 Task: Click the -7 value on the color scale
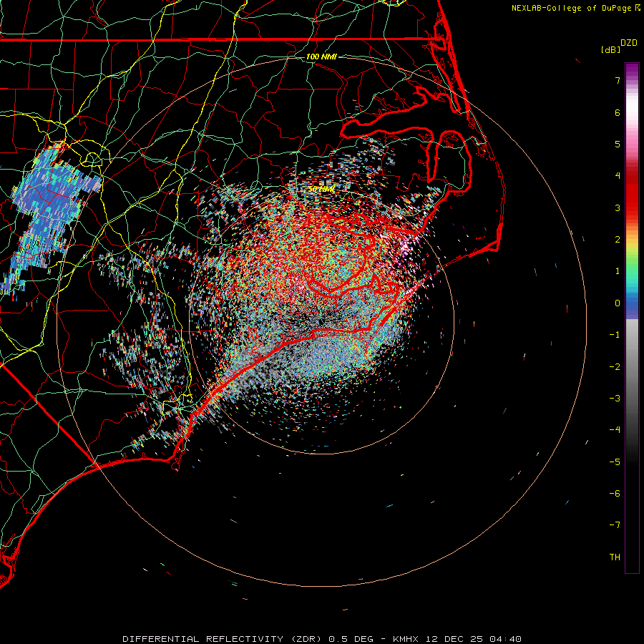coord(615,525)
